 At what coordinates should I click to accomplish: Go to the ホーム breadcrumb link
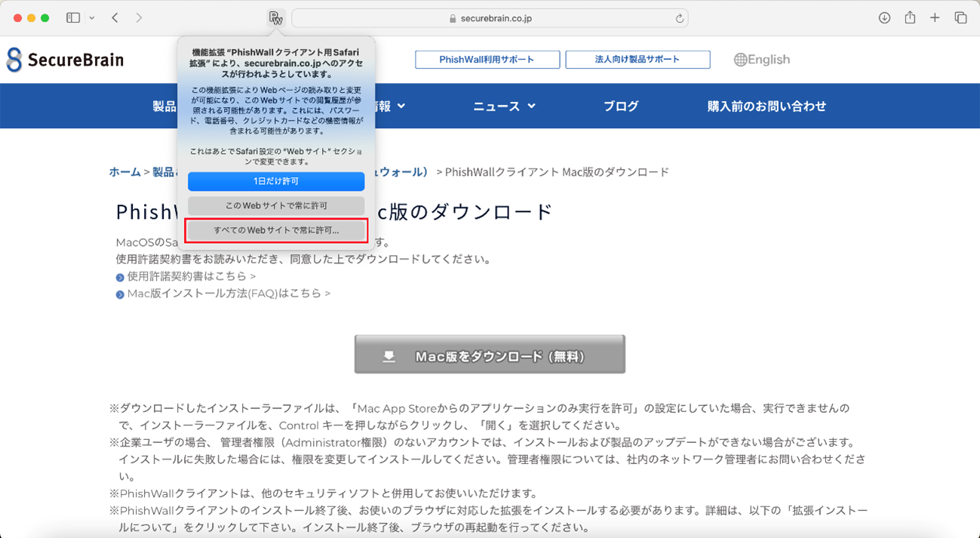coord(124,172)
